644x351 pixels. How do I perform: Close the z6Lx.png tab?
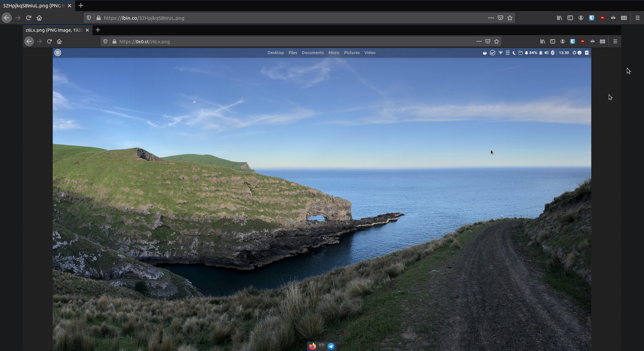point(87,30)
